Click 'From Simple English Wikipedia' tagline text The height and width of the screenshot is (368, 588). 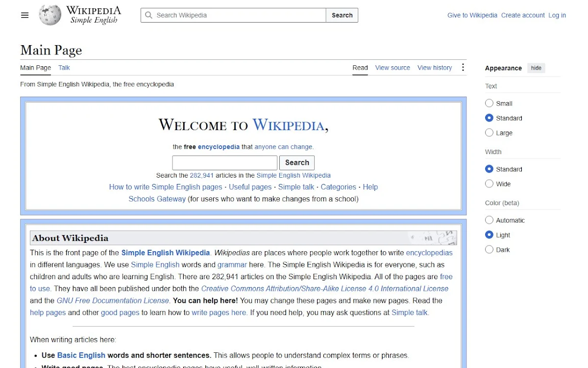coord(97,84)
